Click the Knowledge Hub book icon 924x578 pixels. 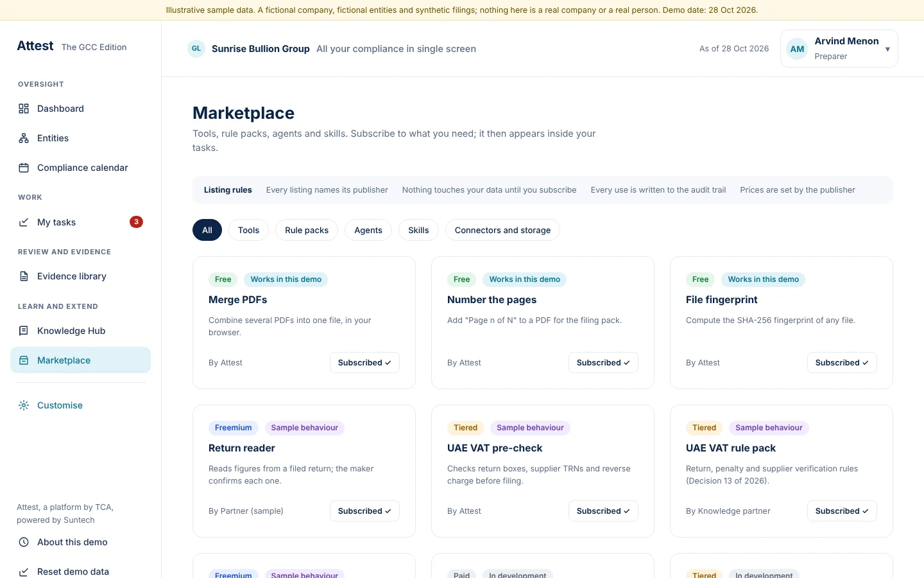pos(24,331)
